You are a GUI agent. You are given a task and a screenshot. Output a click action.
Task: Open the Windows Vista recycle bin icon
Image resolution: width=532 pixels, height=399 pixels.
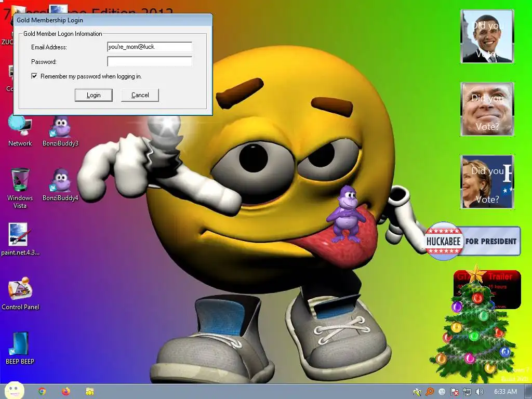click(x=20, y=188)
